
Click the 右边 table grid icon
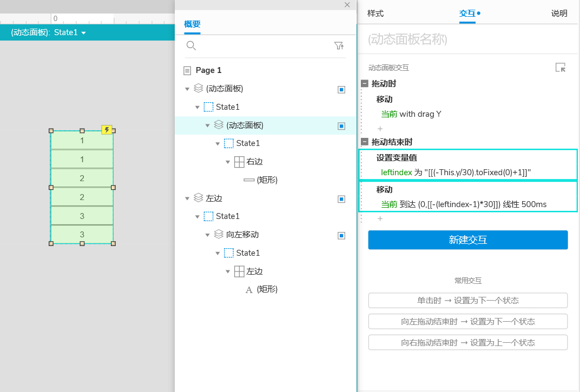pyautogui.click(x=239, y=162)
